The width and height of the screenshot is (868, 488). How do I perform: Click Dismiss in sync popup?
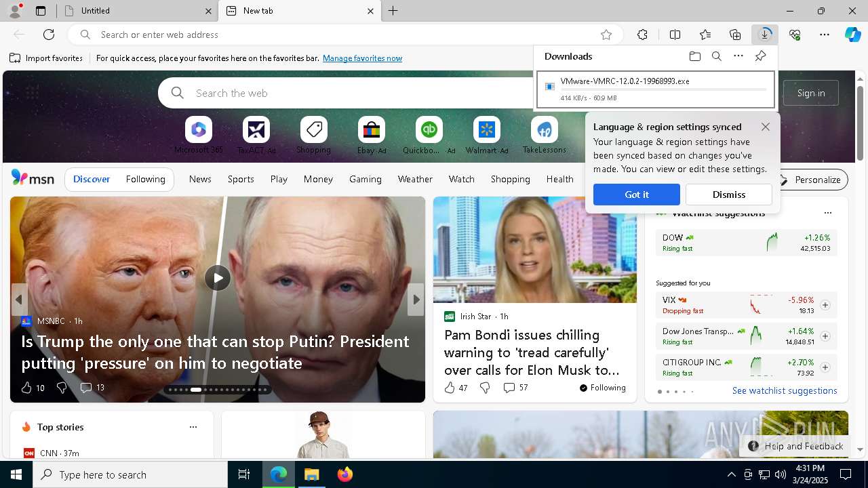[x=729, y=195]
